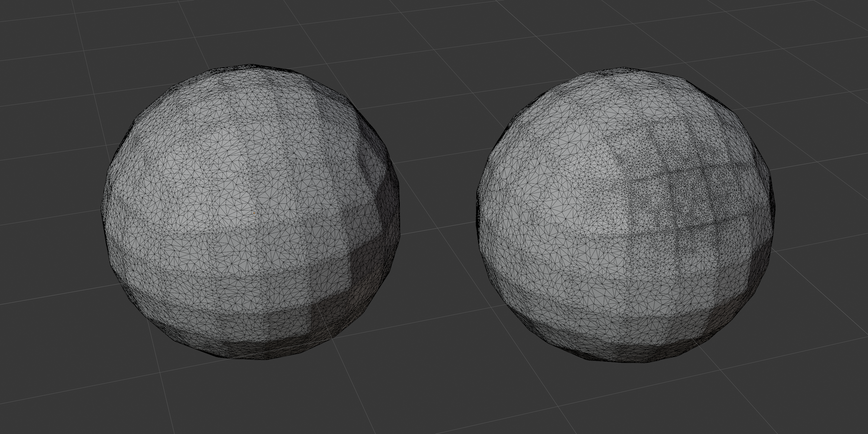This screenshot has height=434, width=868.
Task: Select the right sphere mesh object
Action: [x=626, y=216]
